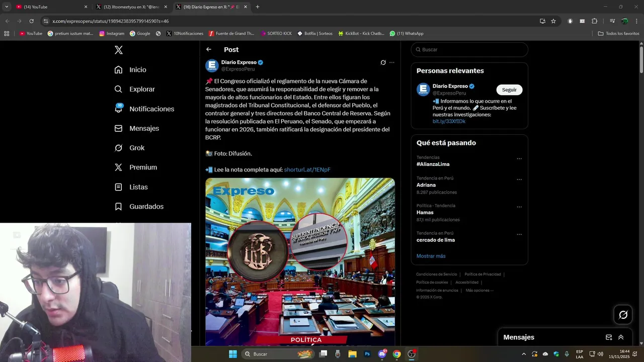Click the X logo in the sidebar
Viewport: 644px width, 362px height.
tap(119, 50)
